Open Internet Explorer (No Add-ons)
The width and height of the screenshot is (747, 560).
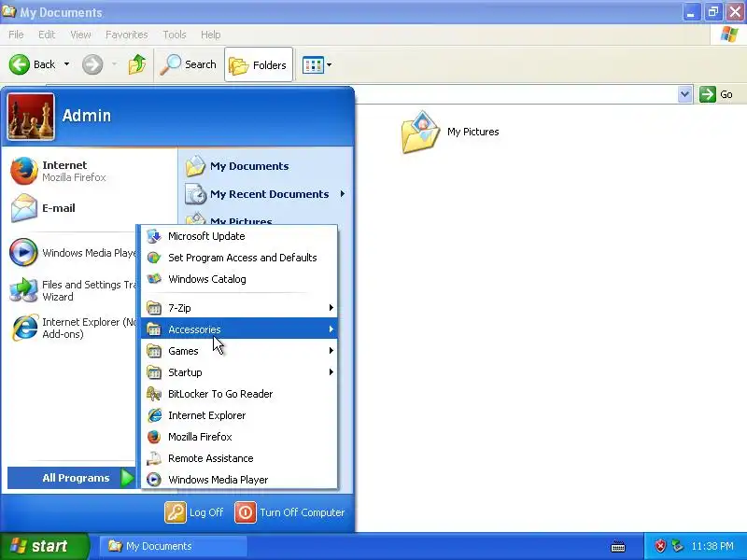point(73,328)
